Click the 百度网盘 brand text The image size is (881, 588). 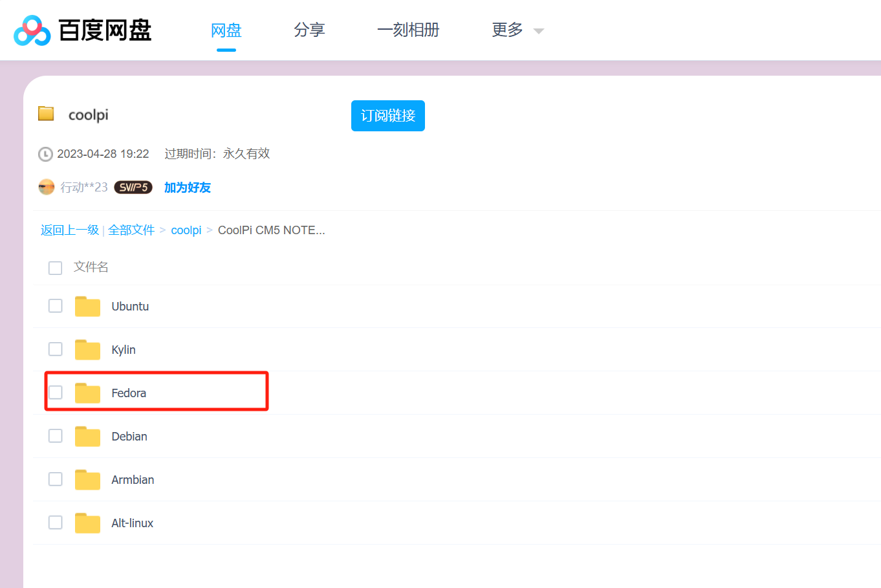pyautogui.click(x=105, y=30)
